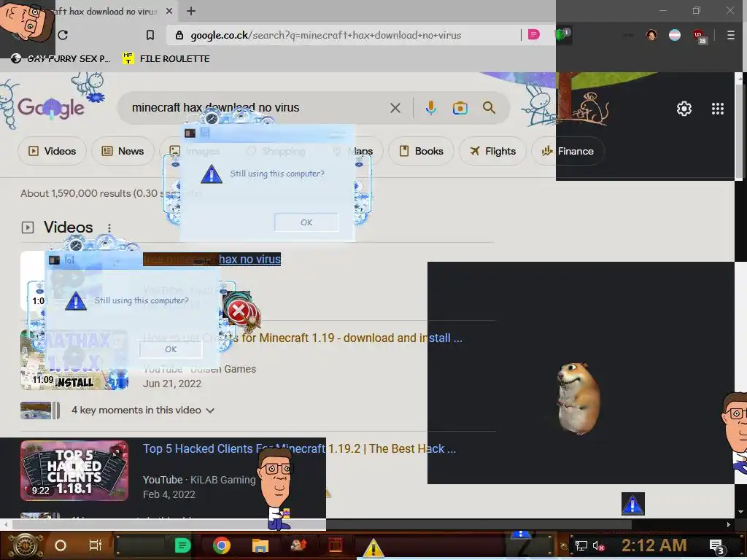Open Cheats for Minecraft 1.19 download link
Screen dimensions: 747x560
[303, 338]
